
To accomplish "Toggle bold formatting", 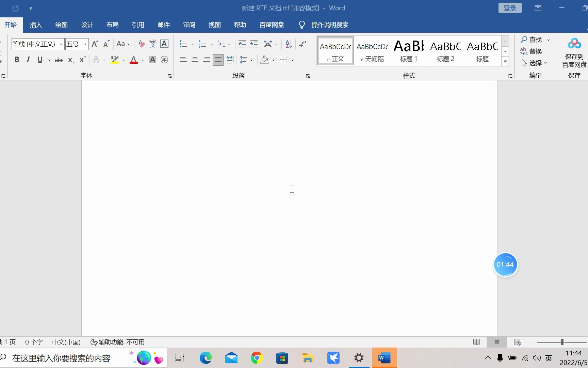I will click(17, 60).
